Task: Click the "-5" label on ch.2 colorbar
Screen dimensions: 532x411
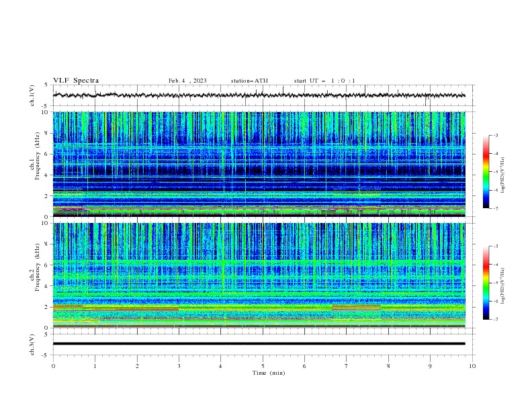Action: [495, 283]
